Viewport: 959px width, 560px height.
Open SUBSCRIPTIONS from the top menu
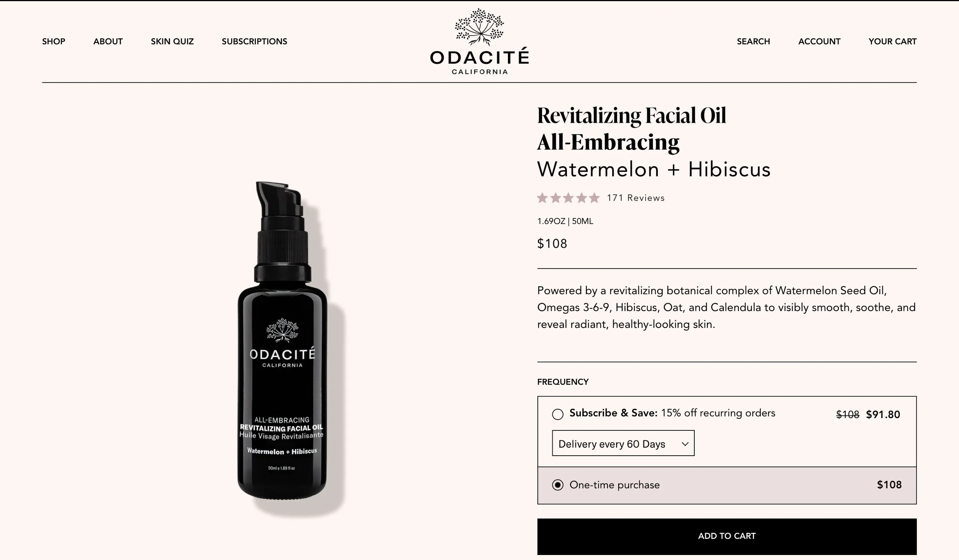click(254, 41)
